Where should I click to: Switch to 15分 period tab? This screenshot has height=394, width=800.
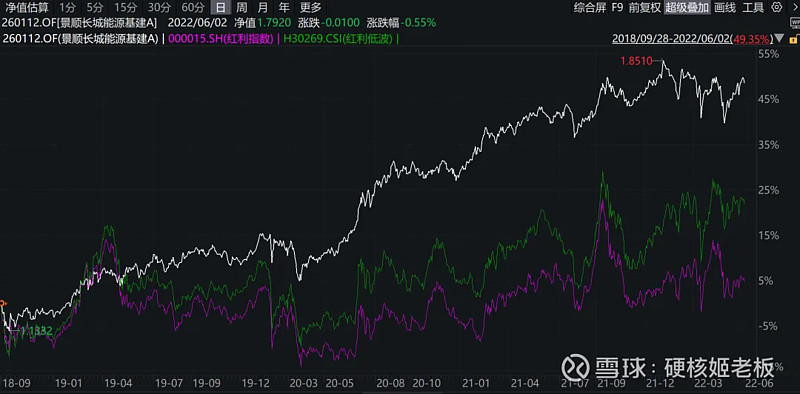tap(125, 7)
